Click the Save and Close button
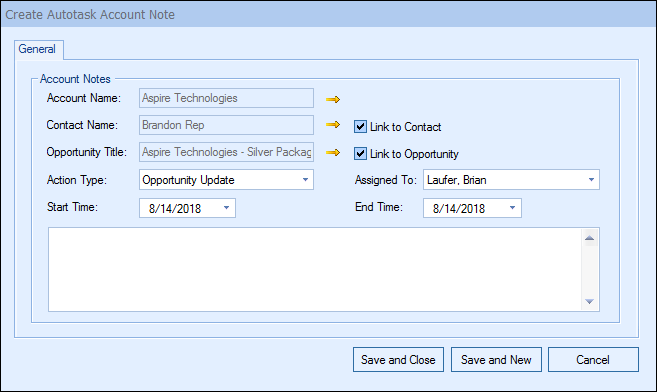This screenshot has height=392, width=657. coord(398,359)
